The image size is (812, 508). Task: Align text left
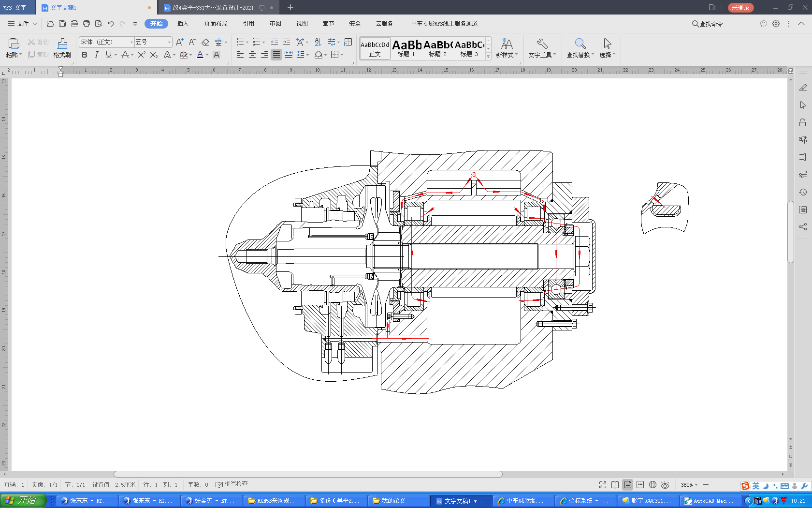click(x=240, y=55)
